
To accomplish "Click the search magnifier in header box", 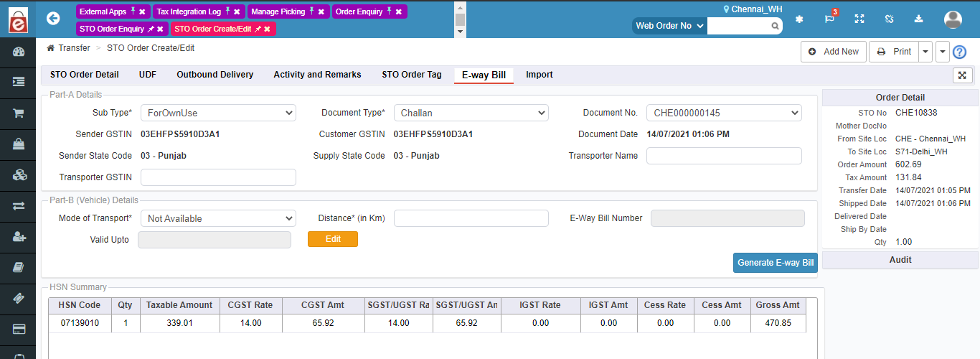I will click(x=776, y=26).
